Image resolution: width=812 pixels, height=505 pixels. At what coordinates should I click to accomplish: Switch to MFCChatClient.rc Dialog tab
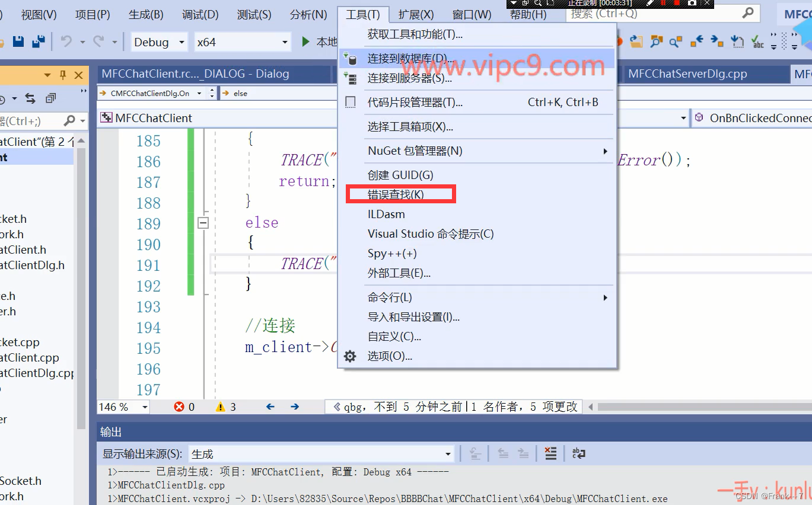[214, 74]
